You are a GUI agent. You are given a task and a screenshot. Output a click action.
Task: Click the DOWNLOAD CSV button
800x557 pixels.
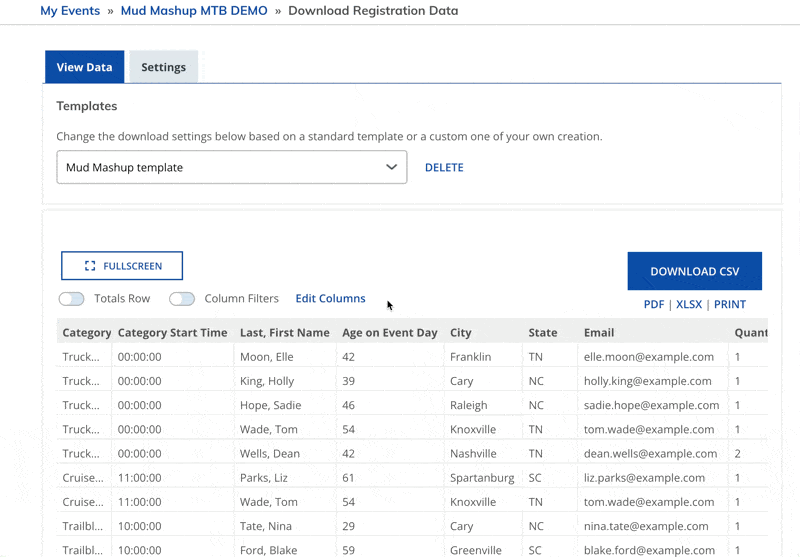pos(694,271)
